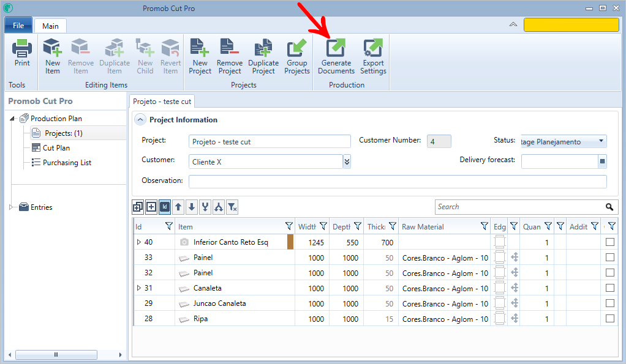
Task: Open the Raw Material column filter
Action: 485,226
